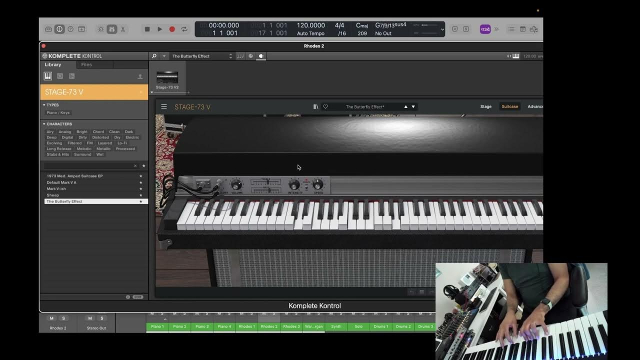This screenshot has height=360, width=640.
Task: Click the Volume knob on the piano
Action: point(236,185)
